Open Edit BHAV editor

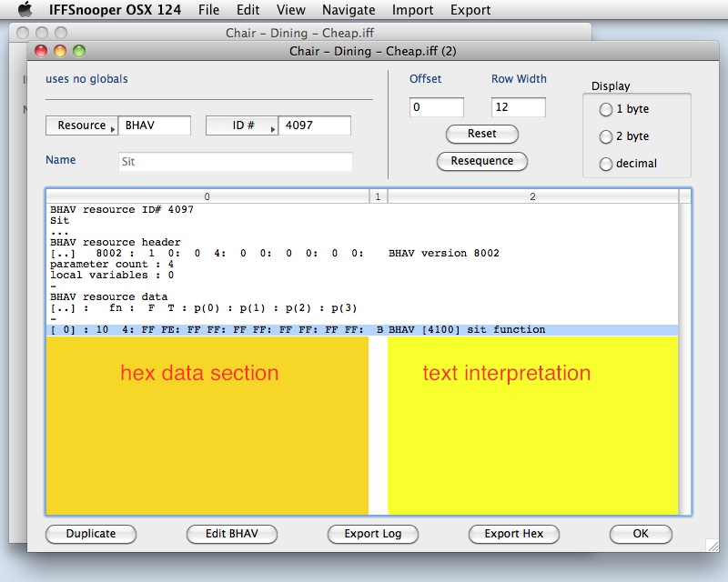pos(231,534)
